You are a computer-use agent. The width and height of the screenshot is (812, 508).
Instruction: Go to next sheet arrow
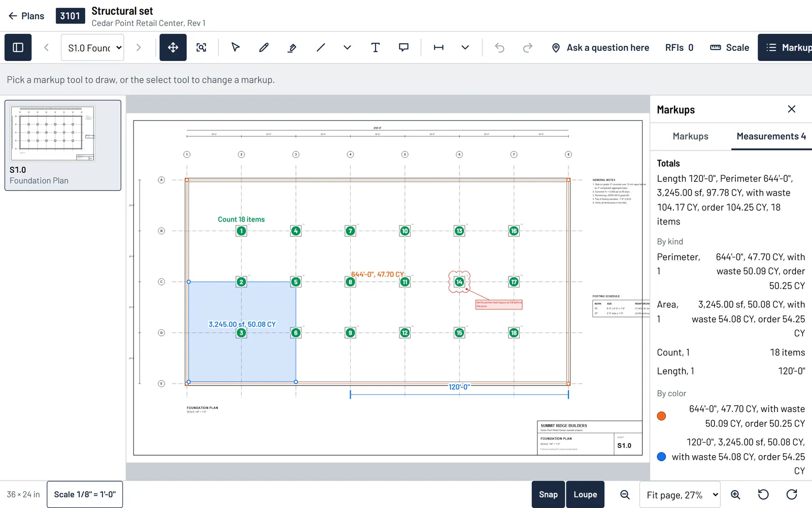click(x=139, y=47)
